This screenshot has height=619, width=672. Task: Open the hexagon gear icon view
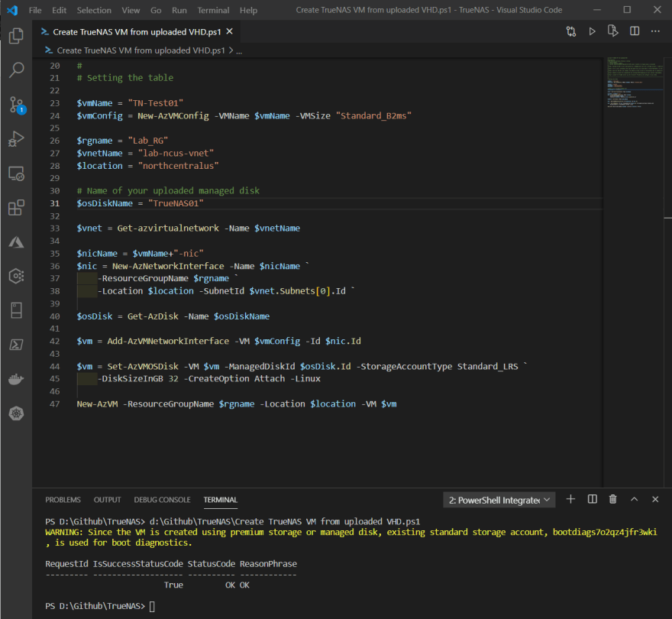[x=16, y=276]
